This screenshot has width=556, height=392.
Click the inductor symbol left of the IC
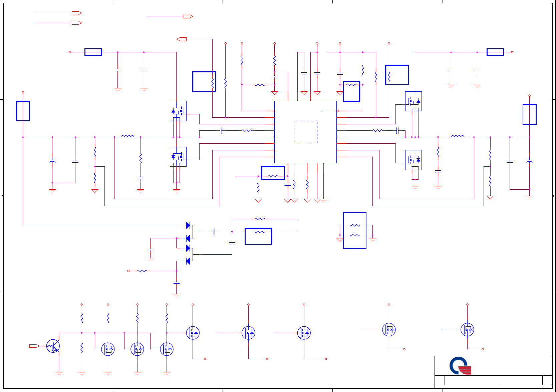[127, 136]
